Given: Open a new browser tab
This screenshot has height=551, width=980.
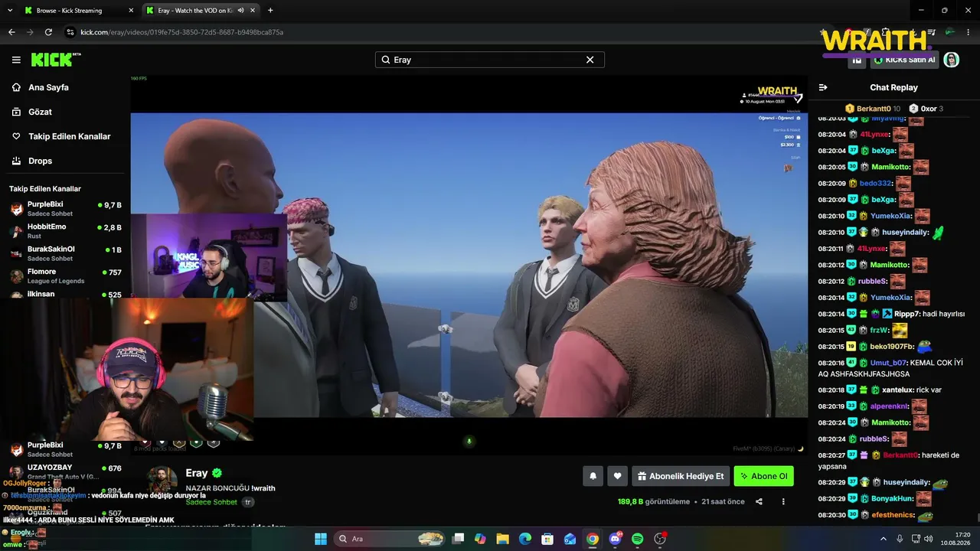Looking at the screenshot, I should point(270,11).
